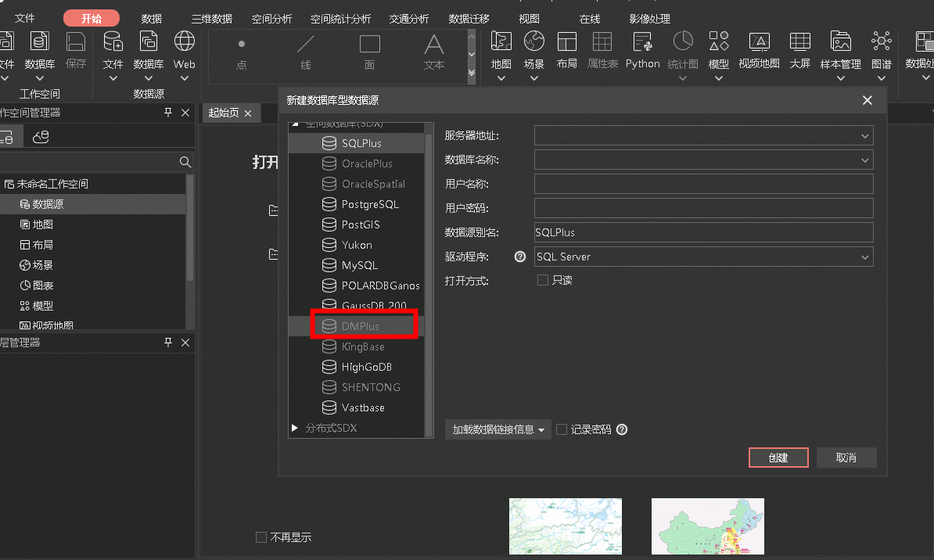Open 数据库 datasource icon in 数据源 group

coord(149,43)
